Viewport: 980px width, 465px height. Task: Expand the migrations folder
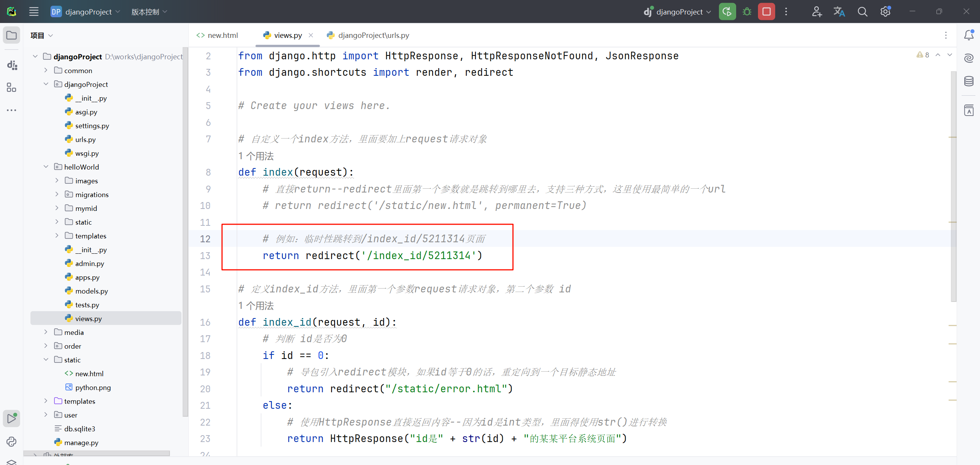57,194
